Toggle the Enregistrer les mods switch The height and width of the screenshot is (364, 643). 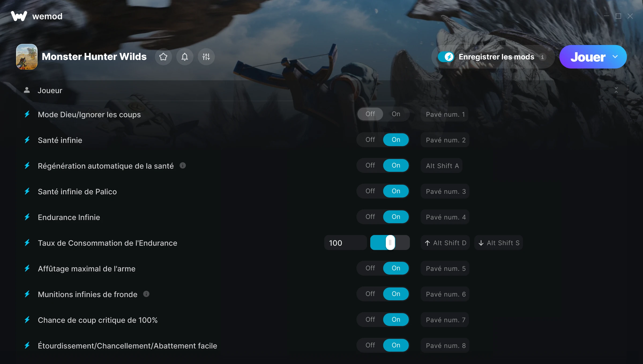[x=446, y=57]
